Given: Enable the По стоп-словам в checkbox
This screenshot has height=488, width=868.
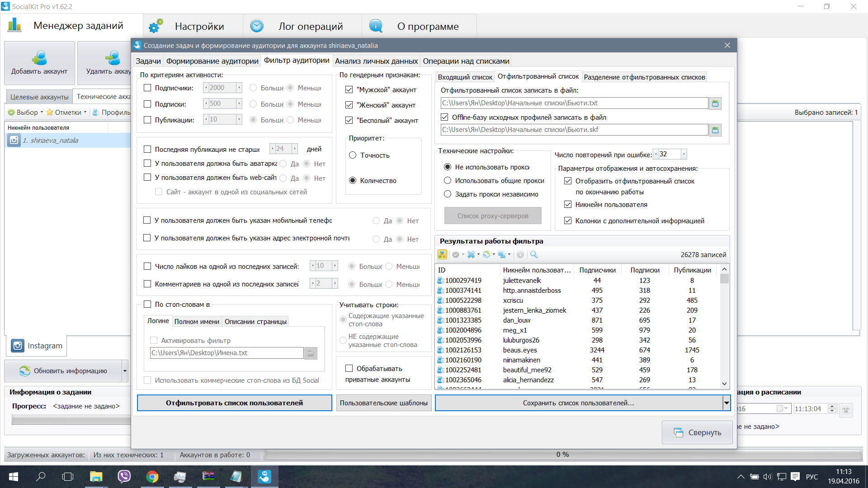Looking at the screenshot, I should pos(147,305).
